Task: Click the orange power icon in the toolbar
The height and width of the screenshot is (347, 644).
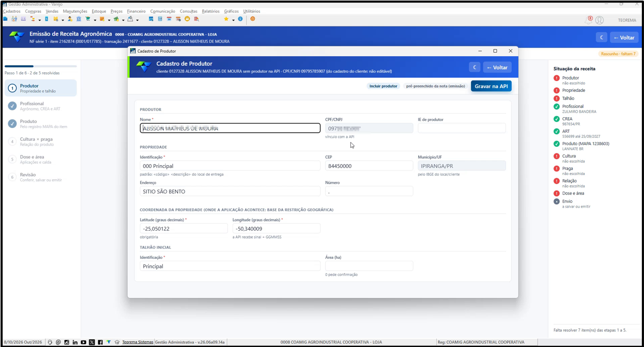Action: tap(253, 19)
